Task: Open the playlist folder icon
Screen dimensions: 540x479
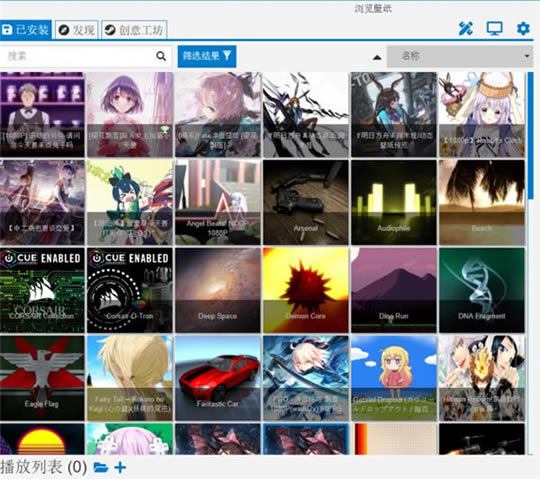Action: click(101, 467)
